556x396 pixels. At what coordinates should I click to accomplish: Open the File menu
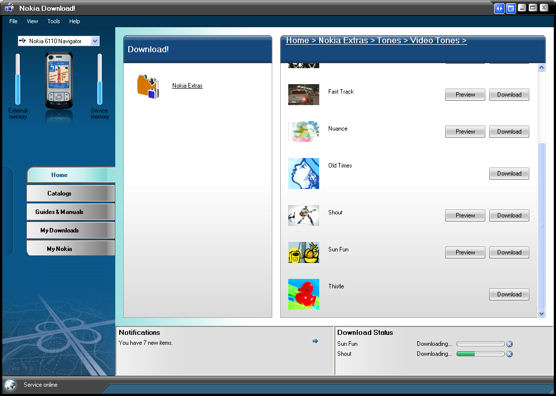pyautogui.click(x=13, y=21)
